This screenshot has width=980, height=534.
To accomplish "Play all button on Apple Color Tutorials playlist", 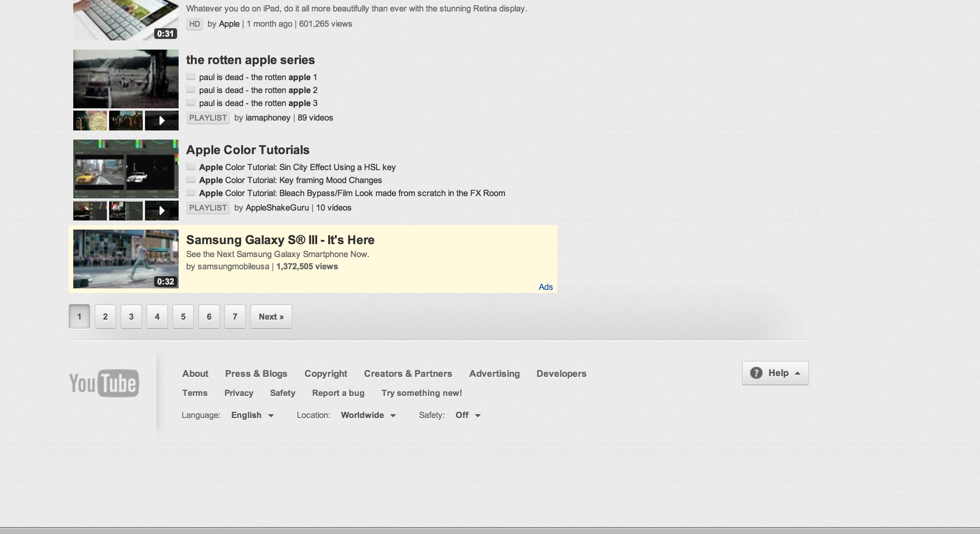I will (162, 211).
